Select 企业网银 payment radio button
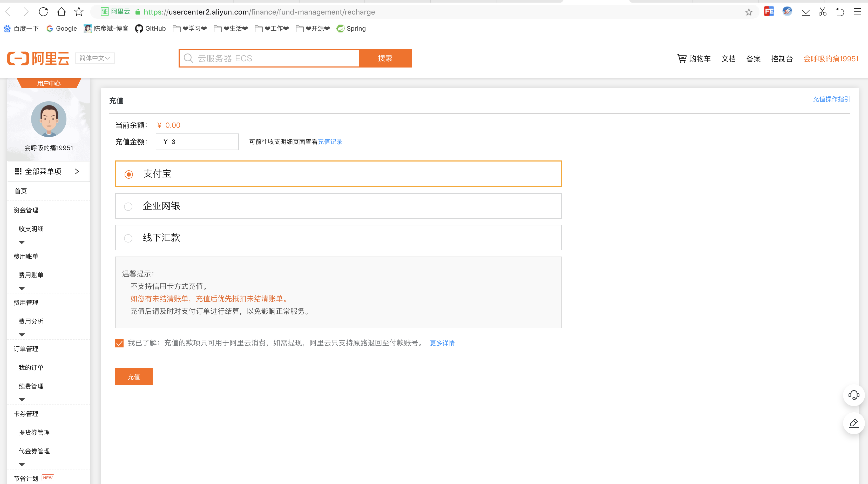Image resolution: width=868 pixels, height=484 pixels. [128, 206]
